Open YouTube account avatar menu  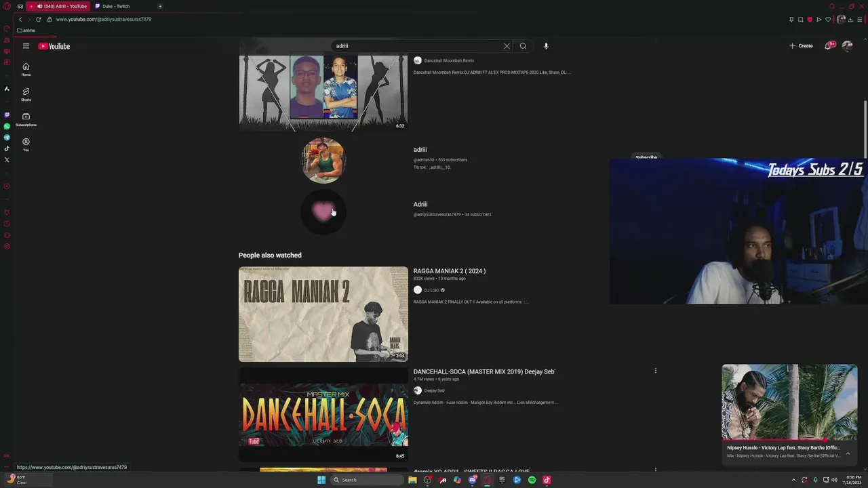click(847, 45)
